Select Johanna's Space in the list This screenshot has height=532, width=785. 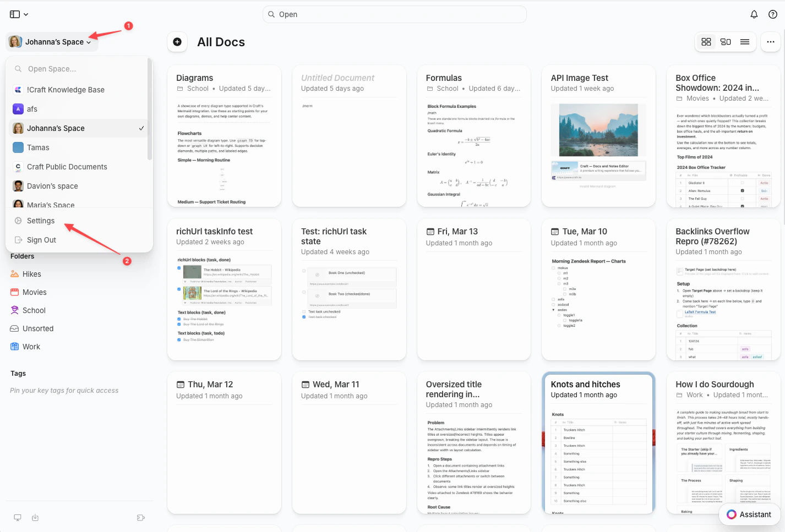tap(78, 128)
